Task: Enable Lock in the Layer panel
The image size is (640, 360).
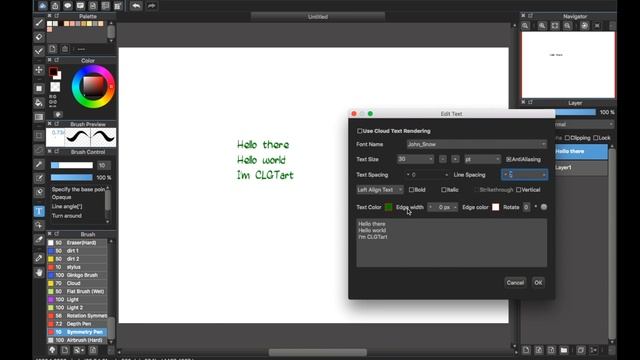Action: click(x=596, y=138)
